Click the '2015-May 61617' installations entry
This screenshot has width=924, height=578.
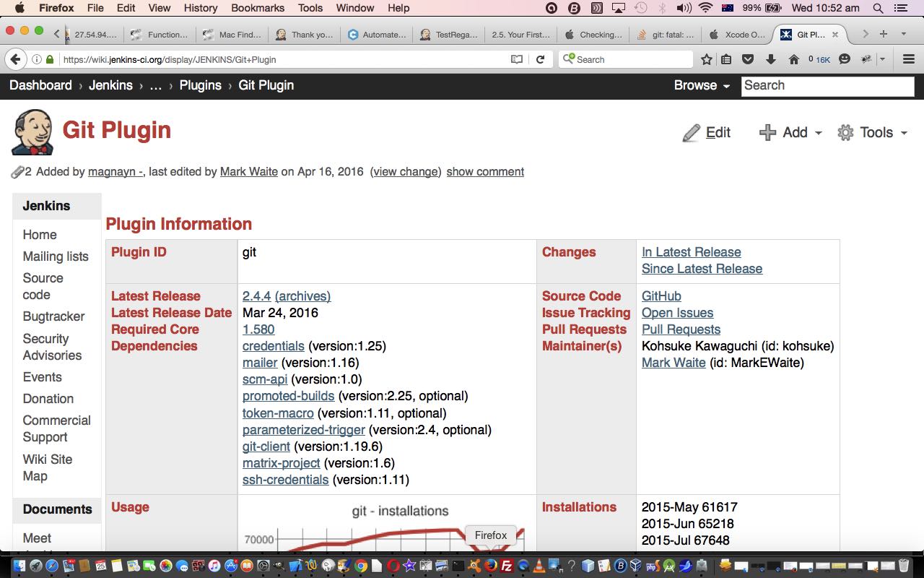pyautogui.click(x=689, y=507)
